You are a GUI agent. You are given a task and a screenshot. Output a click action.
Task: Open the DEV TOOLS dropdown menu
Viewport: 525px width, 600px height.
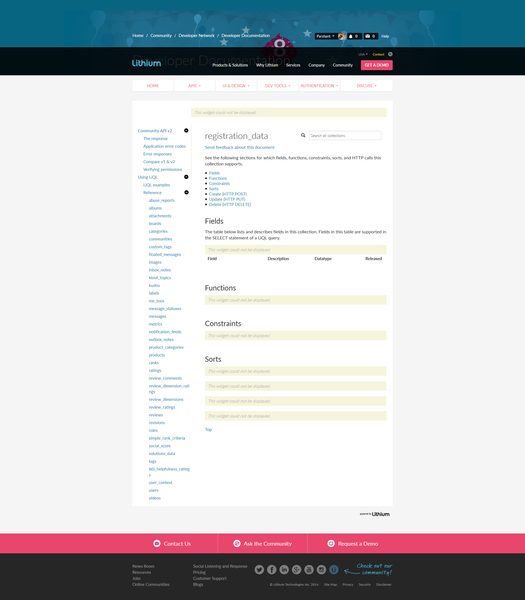278,86
